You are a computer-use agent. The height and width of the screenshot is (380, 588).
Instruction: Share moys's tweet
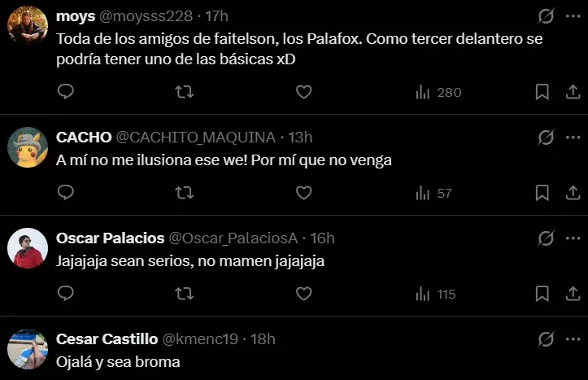pyautogui.click(x=572, y=92)
